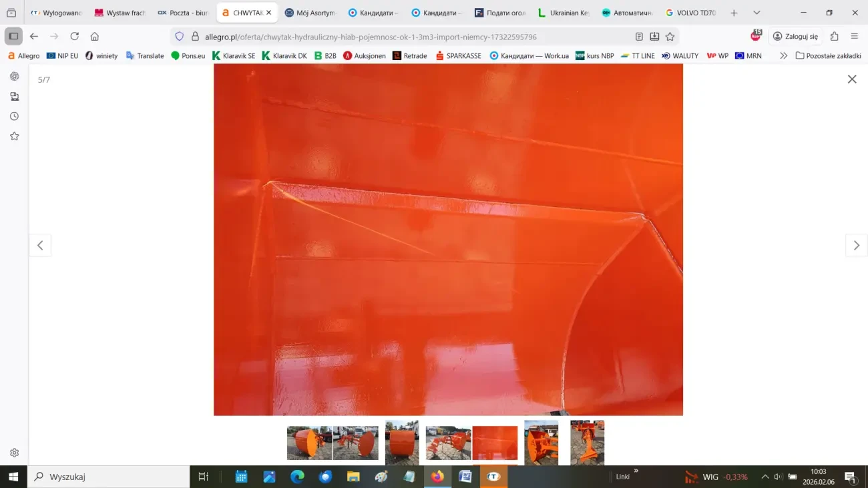Open the Klaravik SE bookmark
Image resolution: width=868 pixels, height=488 pixels.
click(x=234, y=56)
